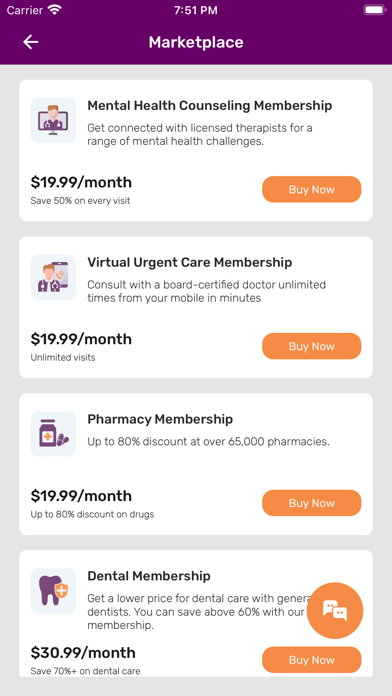Tap the Wi-Fi icon in status bar

(55, 10)
